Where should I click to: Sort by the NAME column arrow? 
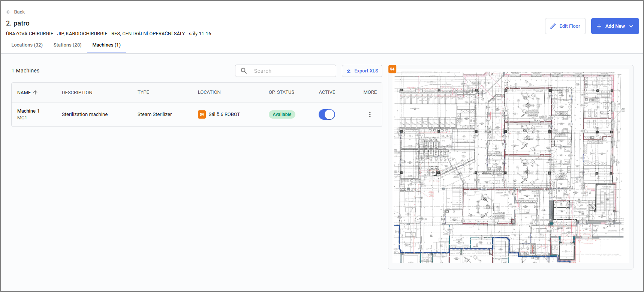(x=36, y=92)
